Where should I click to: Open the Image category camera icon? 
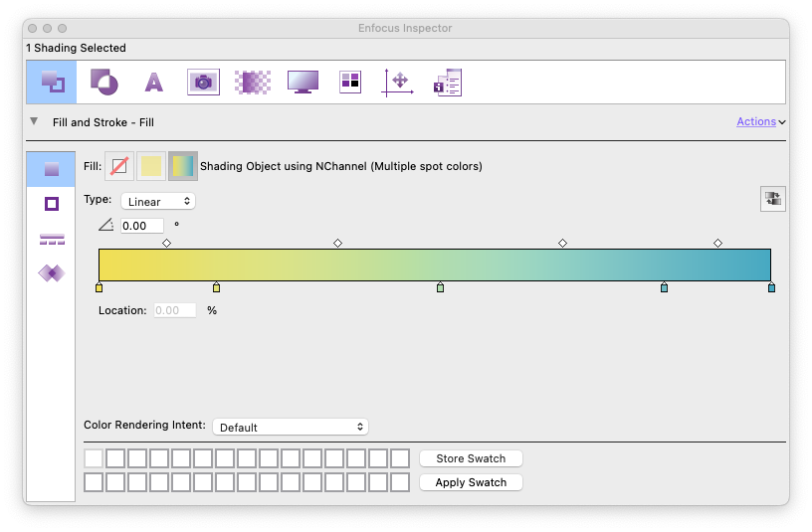pos(203,82)
